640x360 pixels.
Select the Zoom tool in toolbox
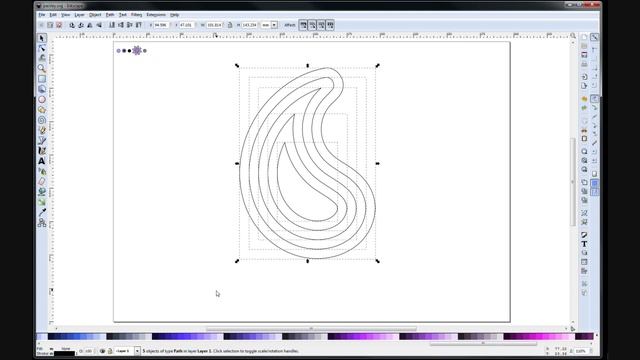coord(42,69)
